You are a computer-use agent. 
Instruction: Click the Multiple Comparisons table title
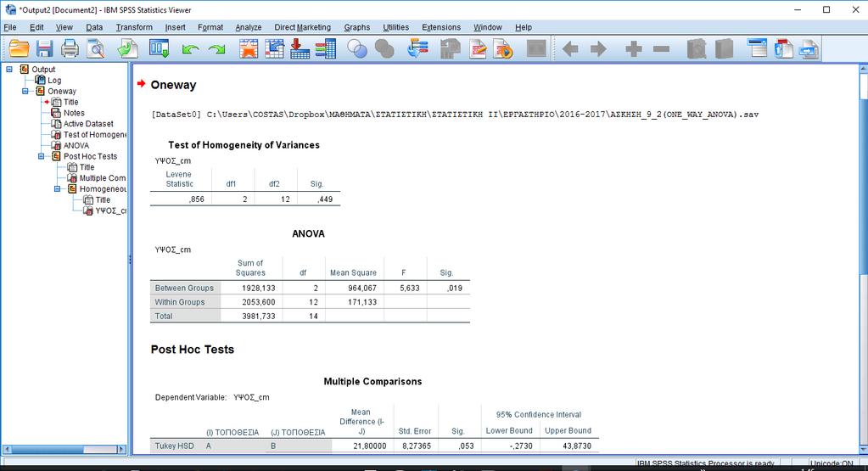point(372,381)
